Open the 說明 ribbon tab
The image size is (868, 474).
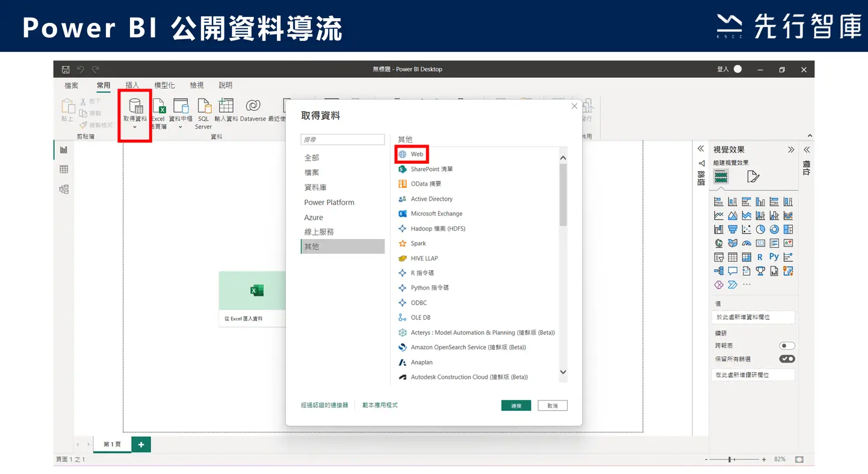[225, 86]
